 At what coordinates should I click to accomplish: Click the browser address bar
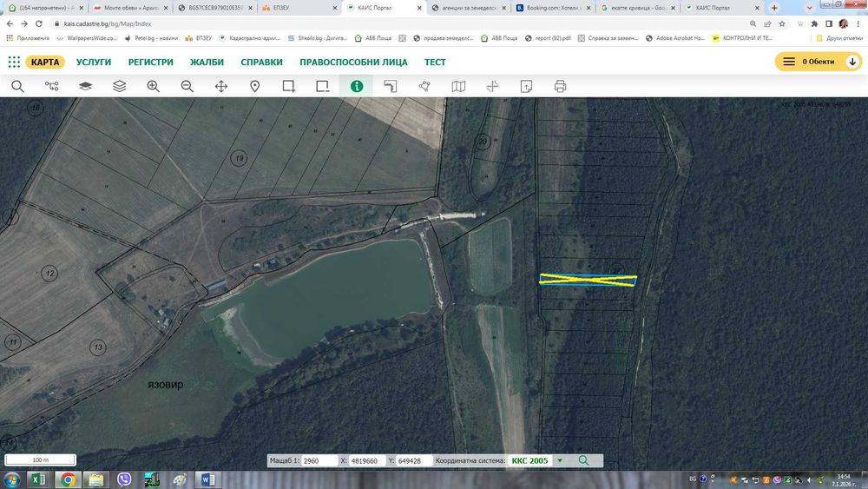click(x=398, y=23)
